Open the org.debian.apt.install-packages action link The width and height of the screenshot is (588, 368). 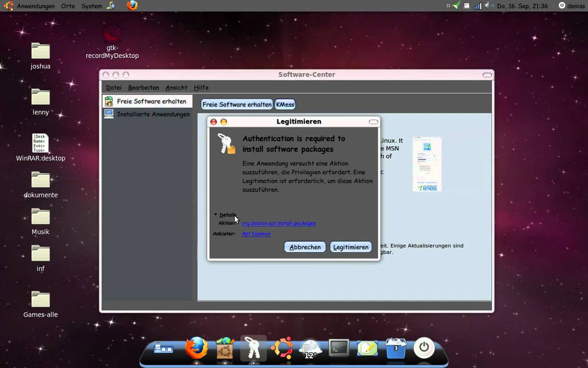click(x=279, y=223)
